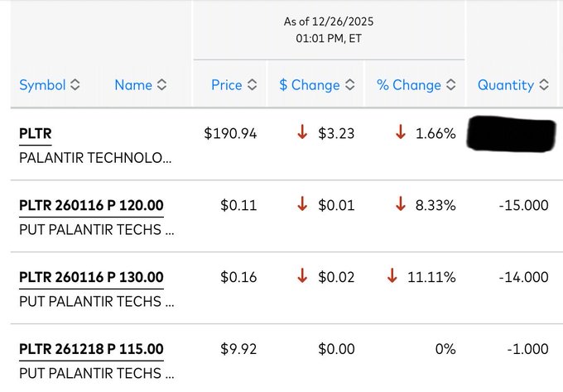Image resolution: width=563 pixels, height=392 pixels.
Task: Open PLTR 261218 P 115.00 option
Action: tap(91, 349)
